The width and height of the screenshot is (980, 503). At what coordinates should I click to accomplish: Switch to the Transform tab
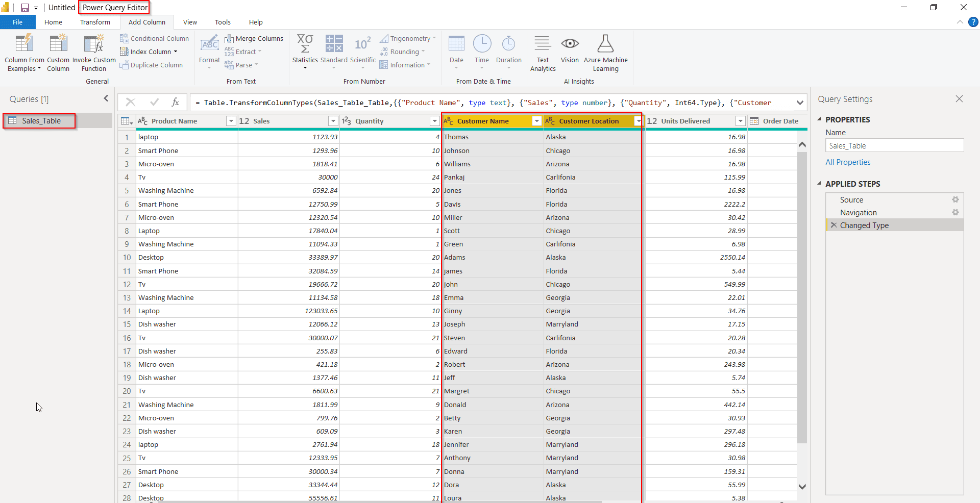[x=95, y=22]
